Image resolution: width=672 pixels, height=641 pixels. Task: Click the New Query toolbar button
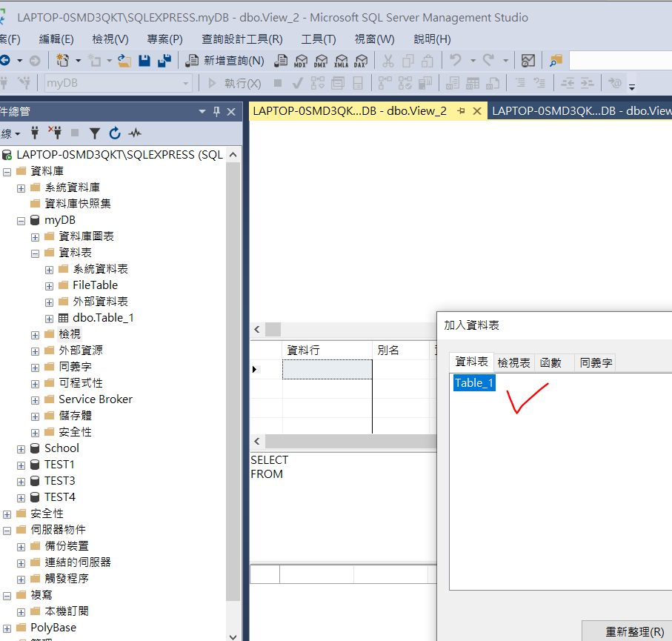click(x=225, y=61)
